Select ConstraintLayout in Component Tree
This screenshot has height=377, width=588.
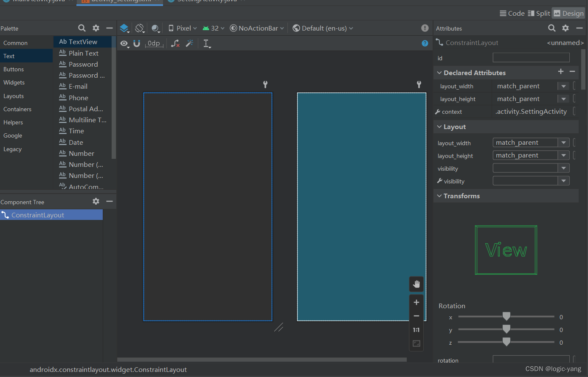(x=51, y=215)
